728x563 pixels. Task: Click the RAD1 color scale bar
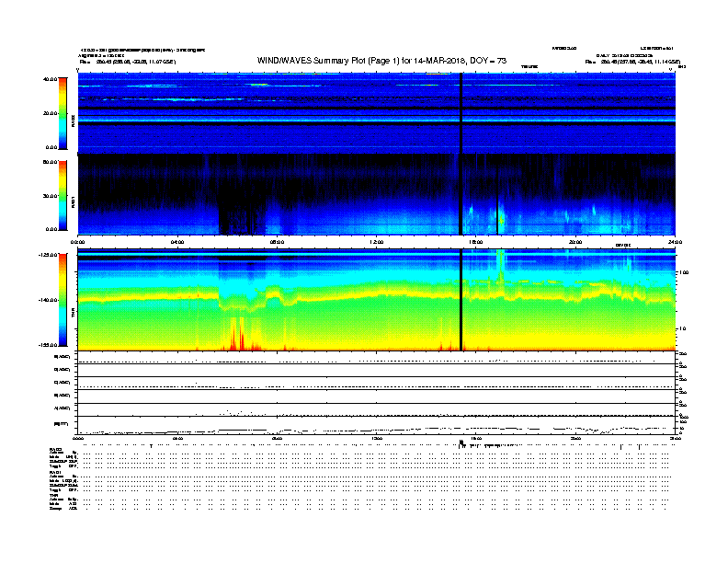pyautogui.click(x=63, y=196)
